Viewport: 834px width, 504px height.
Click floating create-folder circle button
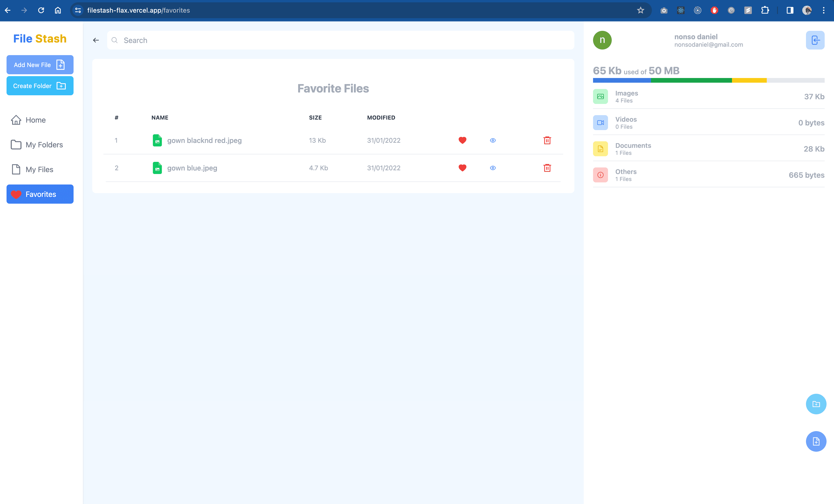pyautogui.click(x=816, y=404)
